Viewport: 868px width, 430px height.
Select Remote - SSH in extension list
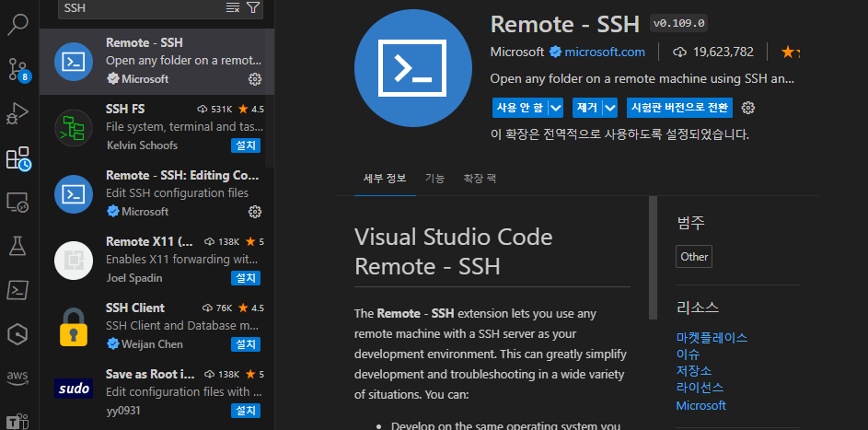tap(157, 62)
